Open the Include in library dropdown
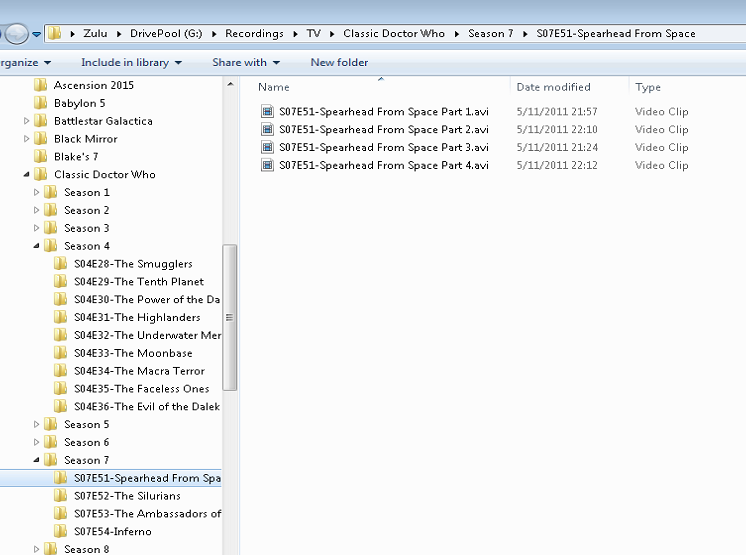This screenshot has height=555, width=746. (131, 62)
